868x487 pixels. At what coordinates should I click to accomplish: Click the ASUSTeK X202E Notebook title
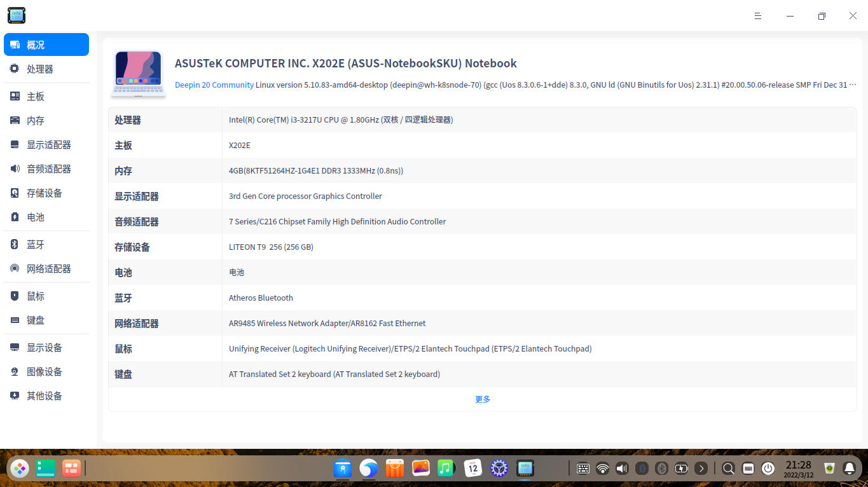pos(346,63)
